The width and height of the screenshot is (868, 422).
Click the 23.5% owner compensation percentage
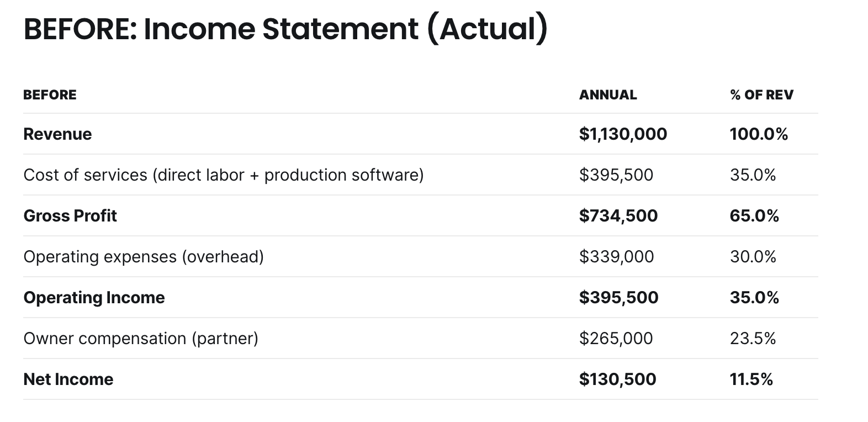(753, 339)
